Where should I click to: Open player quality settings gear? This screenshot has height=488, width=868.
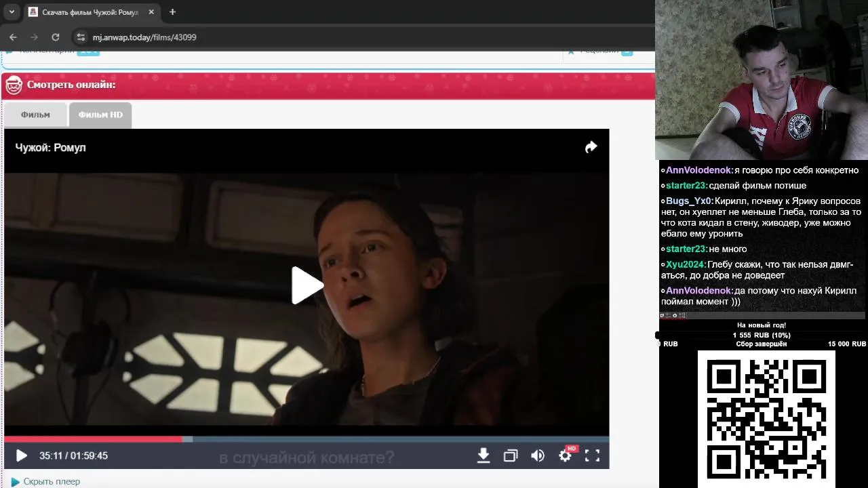[x=565, y=455]
